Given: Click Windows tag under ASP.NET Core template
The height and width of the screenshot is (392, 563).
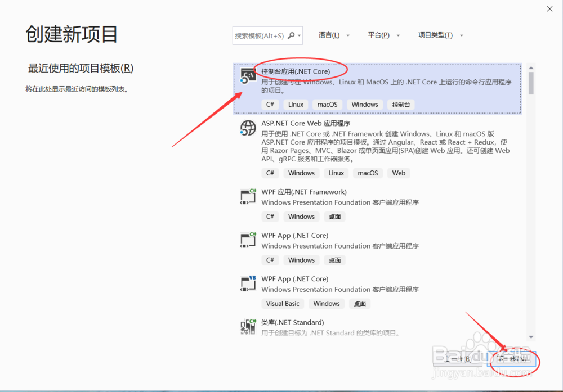Looking at the screenshot, I should click(x=302, y=173).
